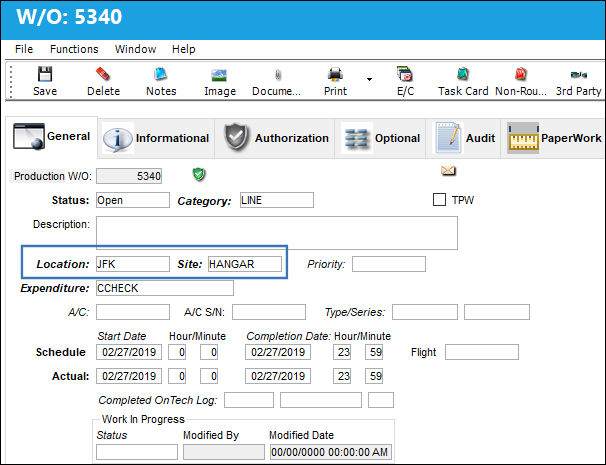Click the last small Completed OnTech Log field
The height and width of the screenshot is (465, 606).
click(x=381, y=400)
